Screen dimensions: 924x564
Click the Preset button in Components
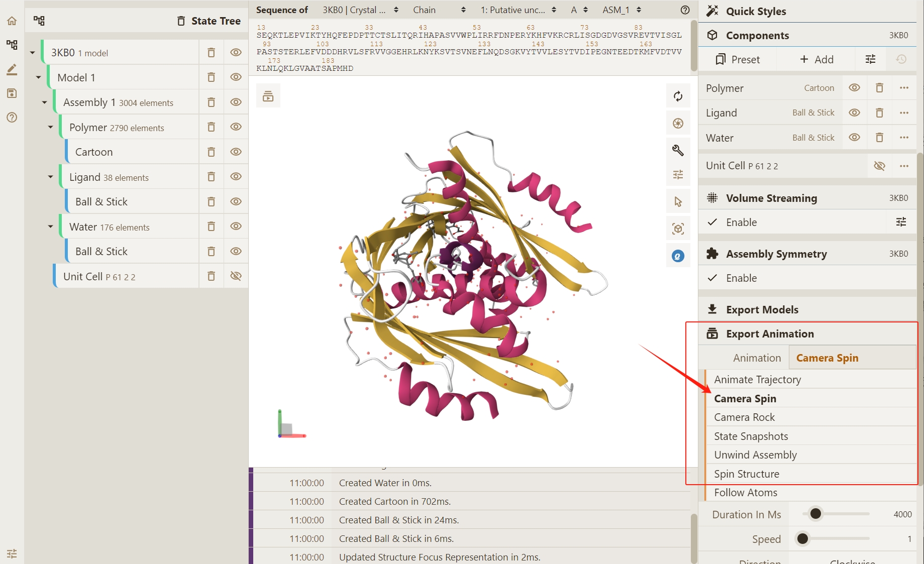(738, 60)
